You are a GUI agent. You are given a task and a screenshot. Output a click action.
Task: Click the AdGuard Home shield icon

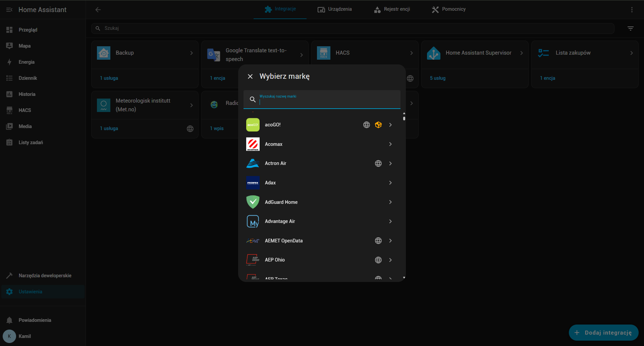(x=253, y=202)
